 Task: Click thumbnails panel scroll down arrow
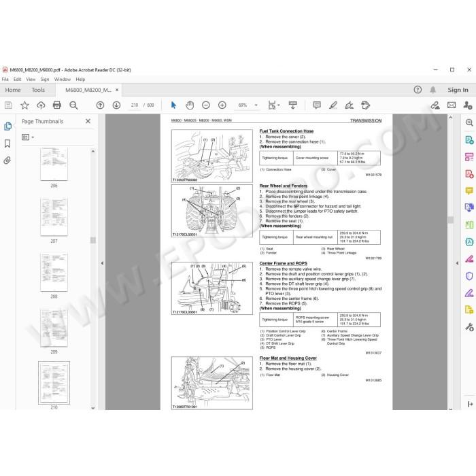tap(93, 408)
